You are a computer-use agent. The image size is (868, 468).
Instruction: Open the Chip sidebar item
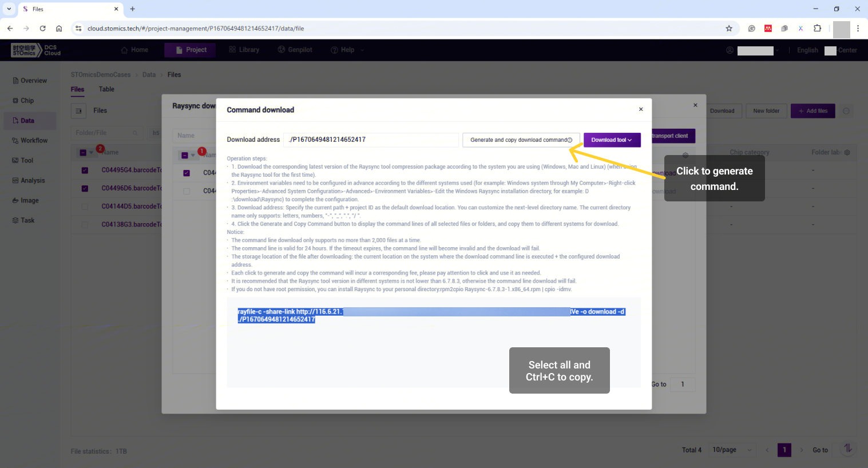[x=30, y=101]
